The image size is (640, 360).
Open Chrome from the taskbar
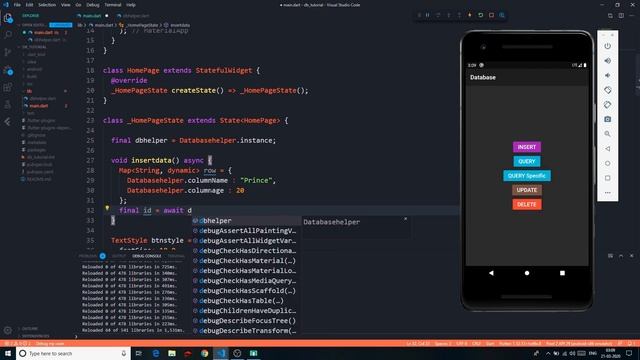tap(204, 353)
